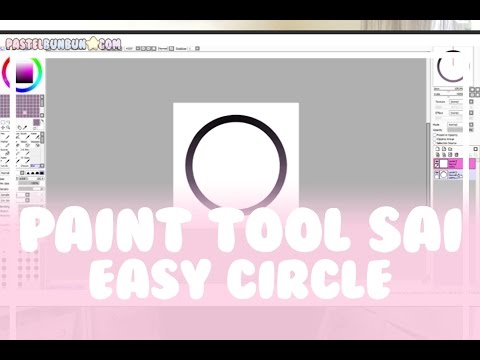Toggle visibility eye of the circle layer
Screen dimensions: 480x360
(437, 173)
